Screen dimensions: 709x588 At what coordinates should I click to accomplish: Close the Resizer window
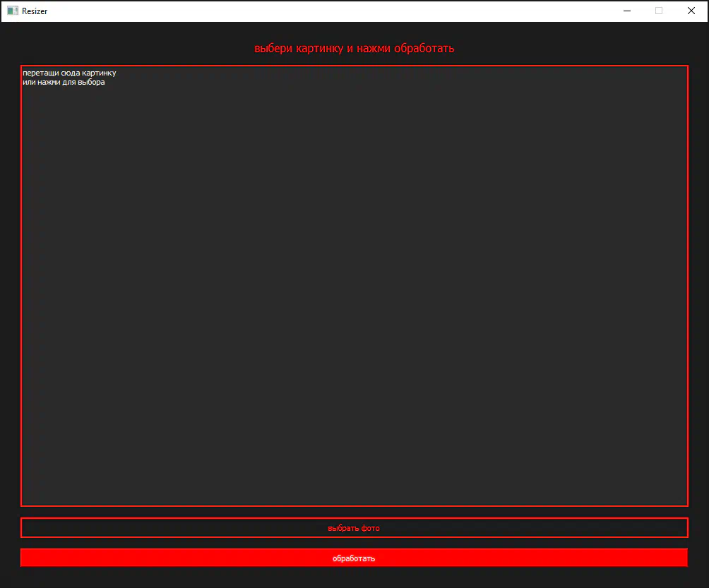pos(691,11)
